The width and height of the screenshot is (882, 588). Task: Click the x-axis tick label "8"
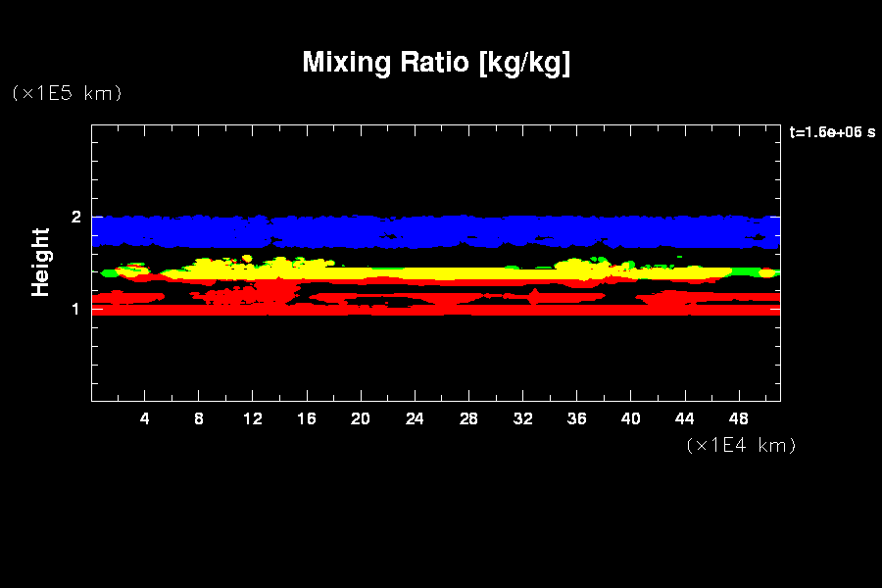pyautogui.click(x=199, y=419)
